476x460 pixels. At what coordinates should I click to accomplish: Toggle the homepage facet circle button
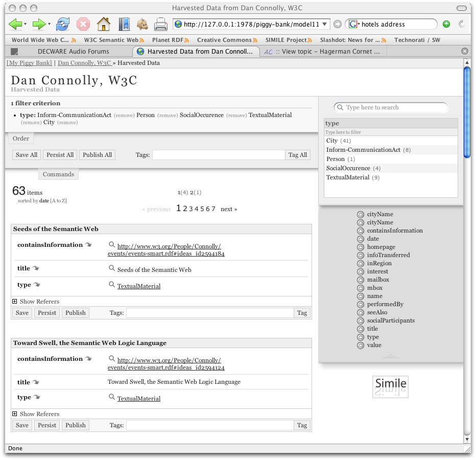click(x=360, y=247)
